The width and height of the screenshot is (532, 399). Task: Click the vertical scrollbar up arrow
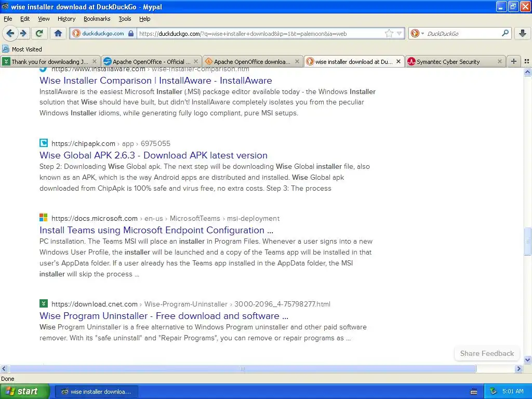point(528,72)
